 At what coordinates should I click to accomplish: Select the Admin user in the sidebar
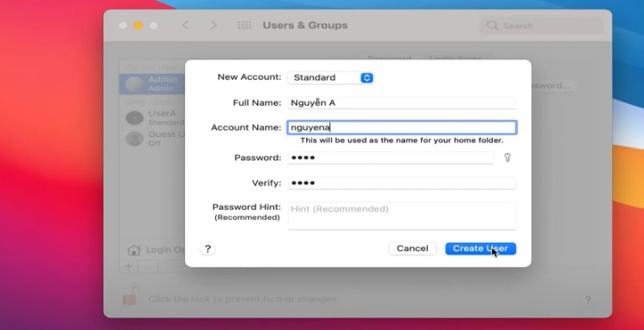(x=152, y=84)
